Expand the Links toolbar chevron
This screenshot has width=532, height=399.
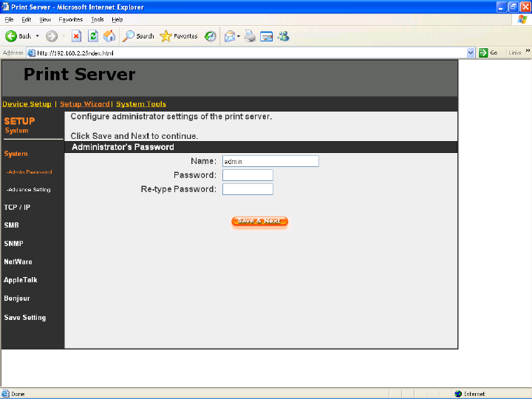tap(528, 51)
